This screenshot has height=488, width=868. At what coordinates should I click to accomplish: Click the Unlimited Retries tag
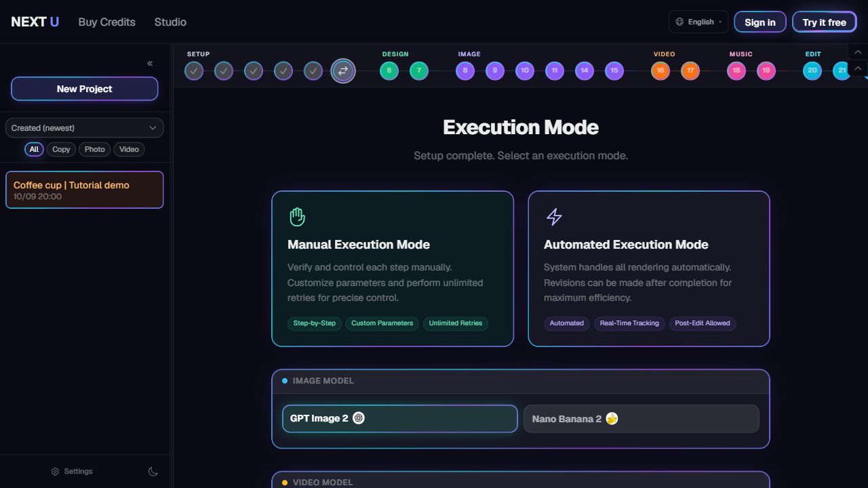pyautogui.click(x=456, y=323)
